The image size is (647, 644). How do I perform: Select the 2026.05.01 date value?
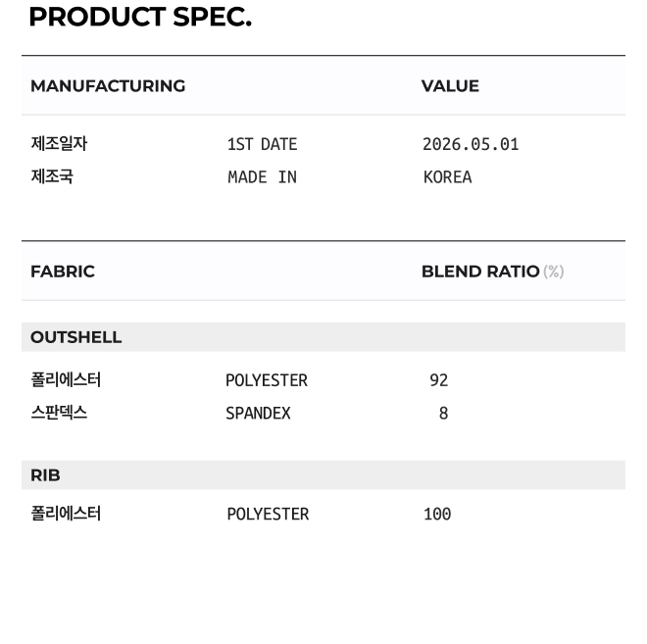(471, 144)
